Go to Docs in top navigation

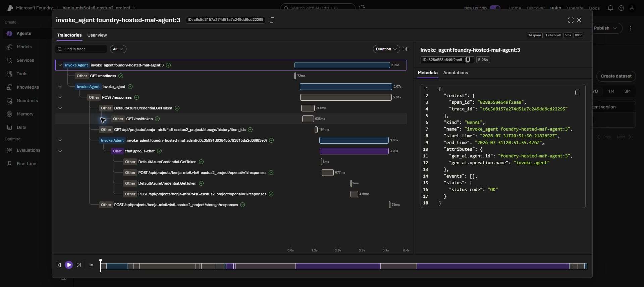tap(594, 8)
